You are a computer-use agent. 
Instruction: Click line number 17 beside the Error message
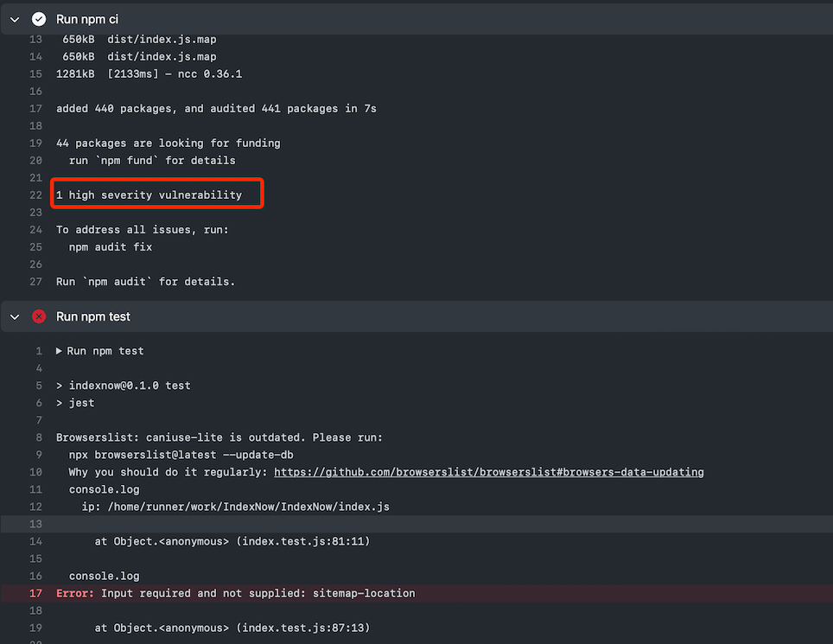tap(35, 593)
